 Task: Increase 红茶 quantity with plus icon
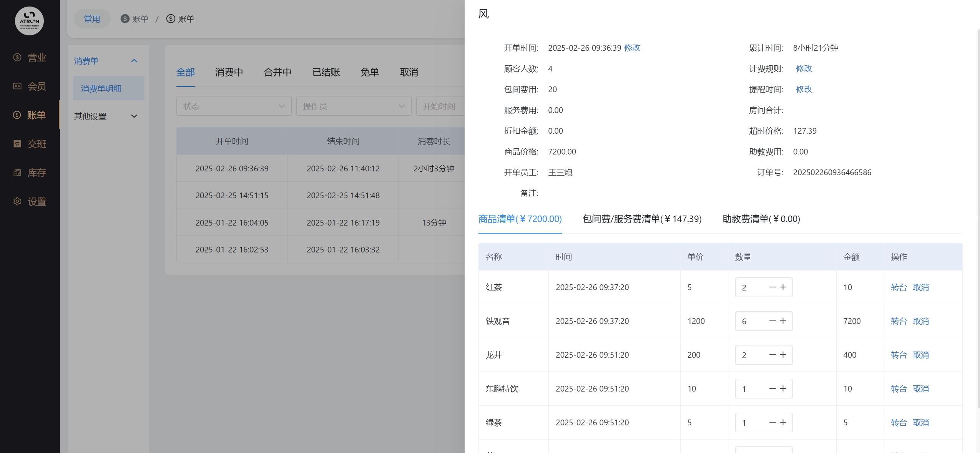(x=783, y=287)
